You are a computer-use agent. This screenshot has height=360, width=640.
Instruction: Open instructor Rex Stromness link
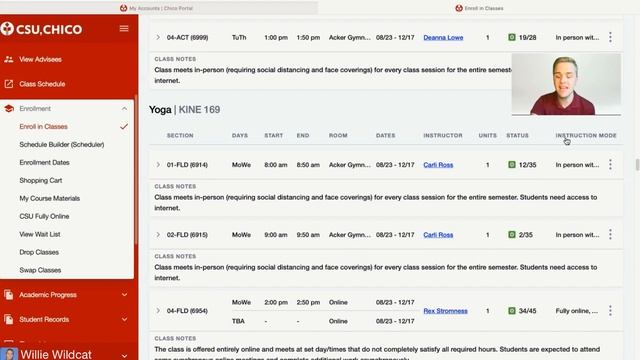click(445, 311)
